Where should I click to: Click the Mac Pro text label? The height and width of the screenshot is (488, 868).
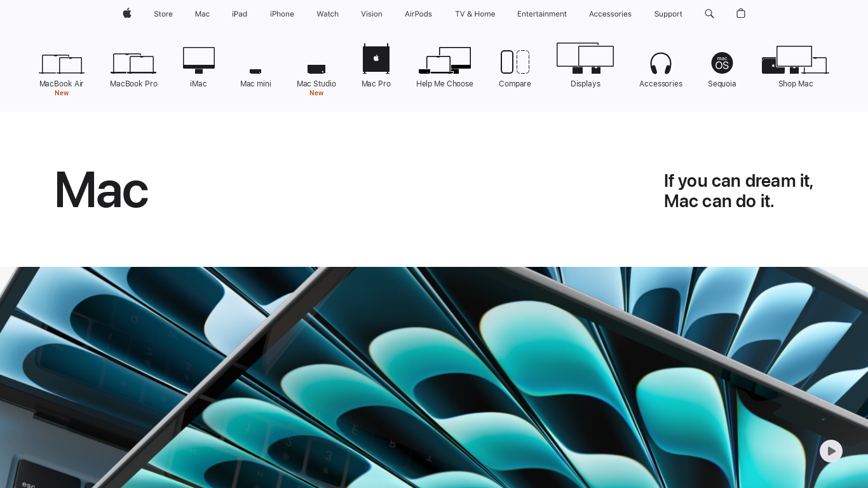click(376, 84)
